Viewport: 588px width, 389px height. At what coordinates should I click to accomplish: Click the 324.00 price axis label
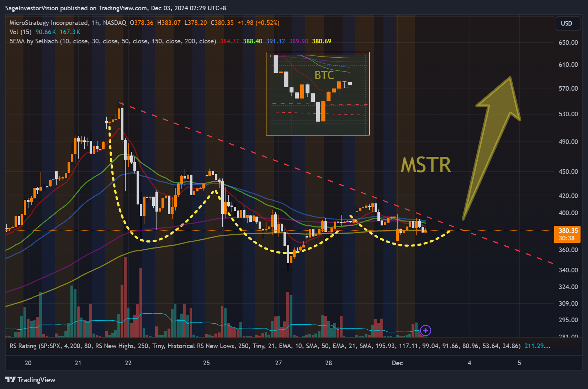tap(568, 287)
